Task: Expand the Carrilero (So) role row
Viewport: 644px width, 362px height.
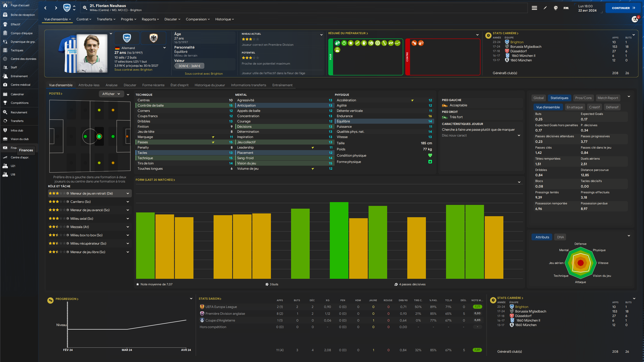Action: click(x=128, y=202)
